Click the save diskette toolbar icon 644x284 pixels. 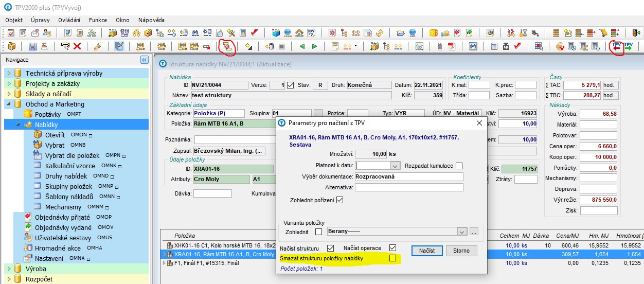pyautogui.click(x=32, y=46)
